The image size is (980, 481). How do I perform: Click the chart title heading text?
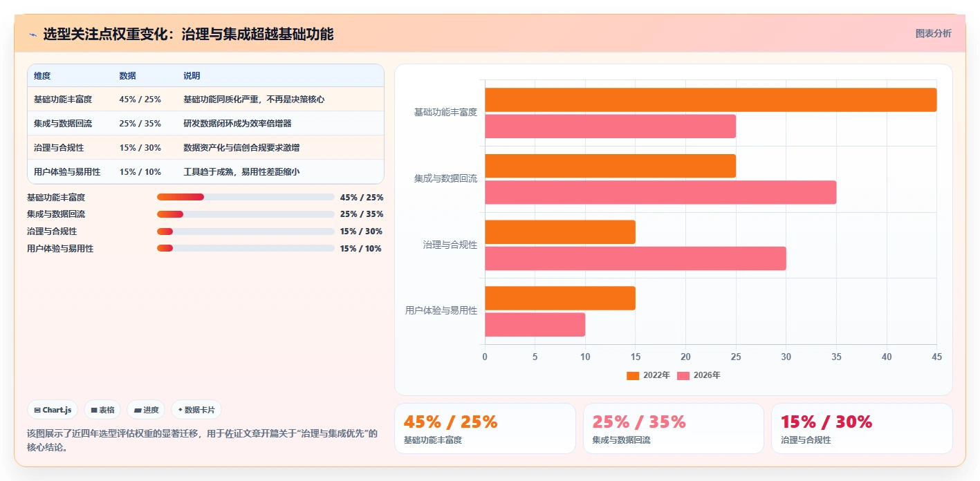[x=188, y=34]
